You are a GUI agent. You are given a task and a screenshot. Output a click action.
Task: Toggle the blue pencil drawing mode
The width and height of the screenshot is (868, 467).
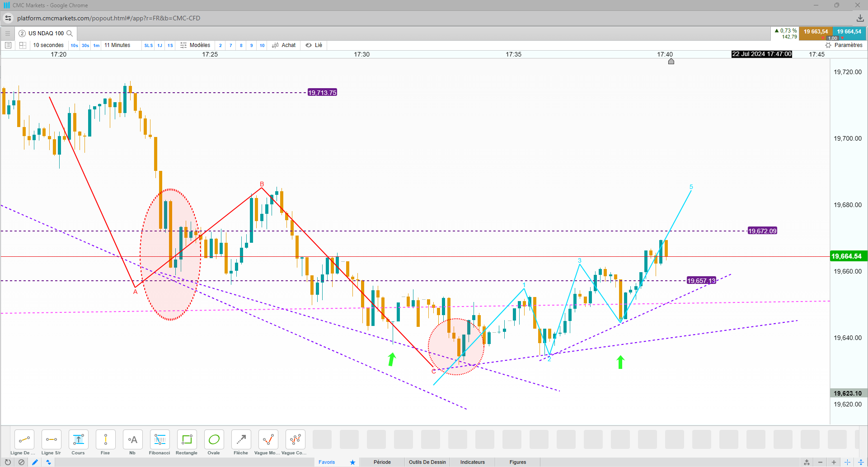click(x=35, y=462)
